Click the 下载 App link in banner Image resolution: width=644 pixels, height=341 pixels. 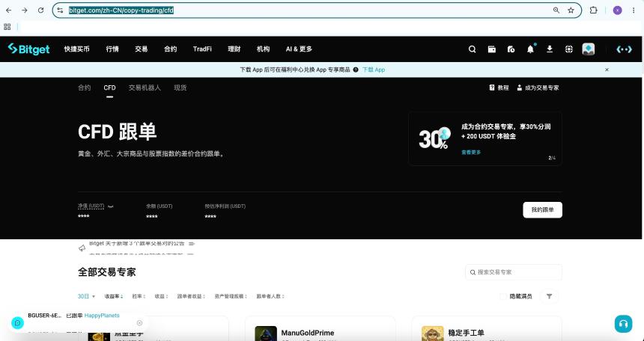pyautogui.click(x=374, y=70)
